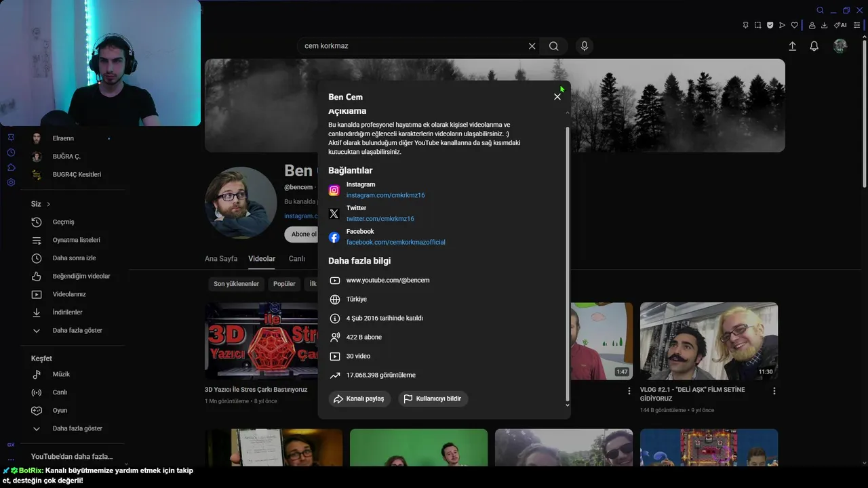Click the GX icon in the sidebar
The height and width of the screenshot is (488, 868).
(11, 445)
